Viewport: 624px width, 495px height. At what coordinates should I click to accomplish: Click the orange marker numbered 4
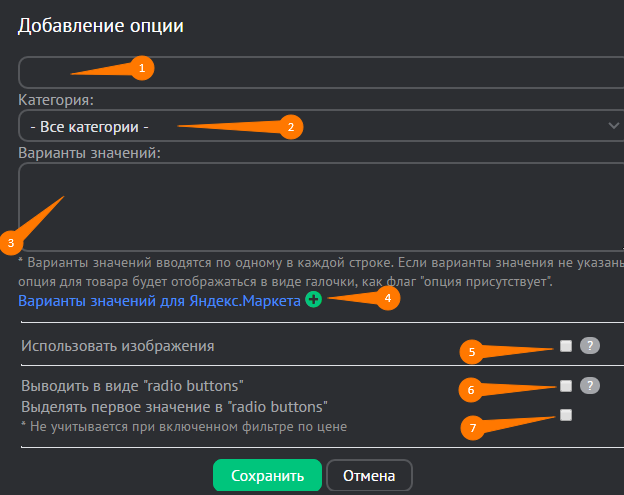387,297
